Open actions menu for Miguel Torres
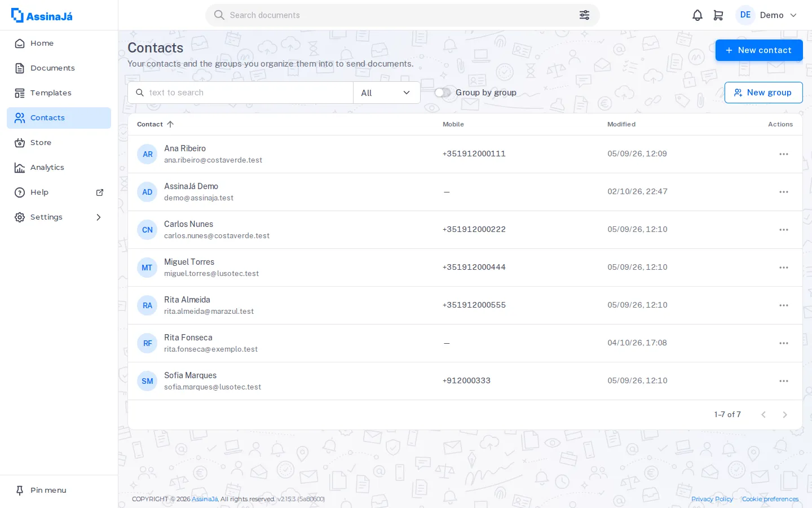 784,268
